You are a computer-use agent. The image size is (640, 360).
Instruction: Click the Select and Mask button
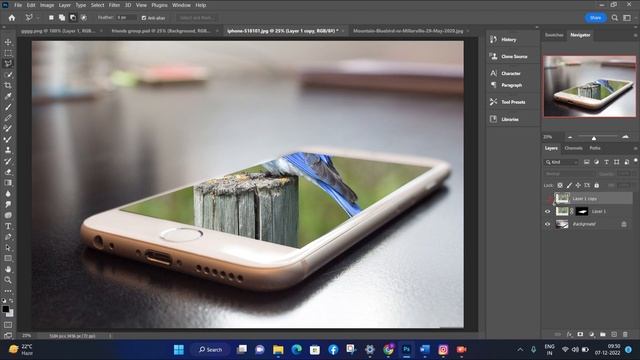(196, 18)
